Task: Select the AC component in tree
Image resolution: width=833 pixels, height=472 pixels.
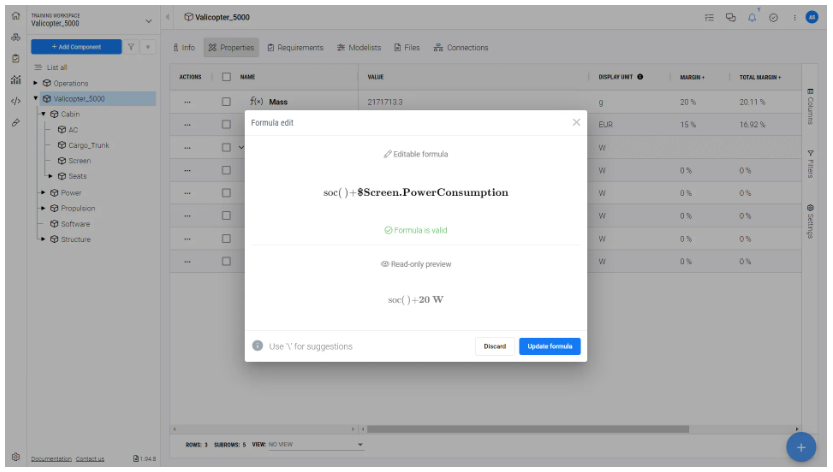Action: pyautogui.click(x=73, y=130)
